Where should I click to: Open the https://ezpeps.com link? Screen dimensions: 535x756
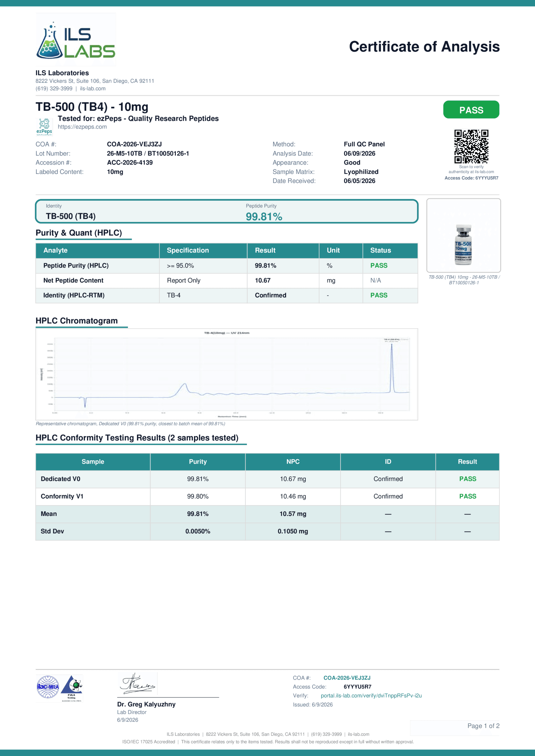click(82, 127)
